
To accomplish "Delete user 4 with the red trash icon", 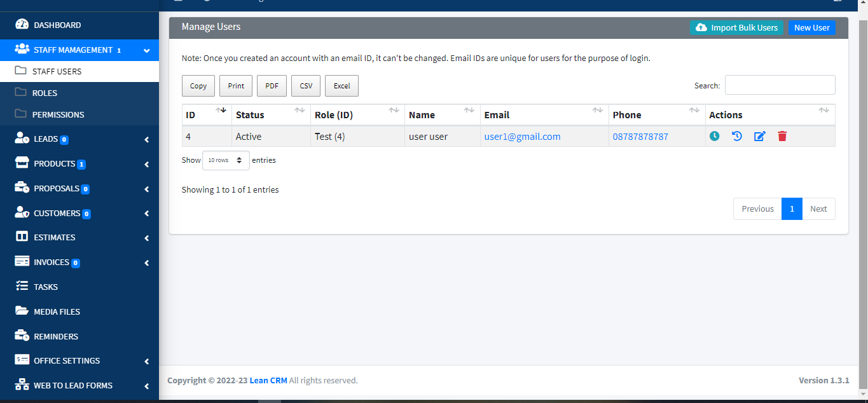I will coord(782,136).
